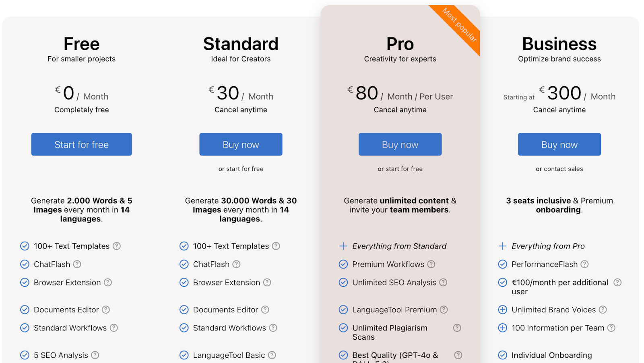Viewport: 644px width, 363px height.
Task: Expand Everything from Standard plus icon
Action: point(343,246)
